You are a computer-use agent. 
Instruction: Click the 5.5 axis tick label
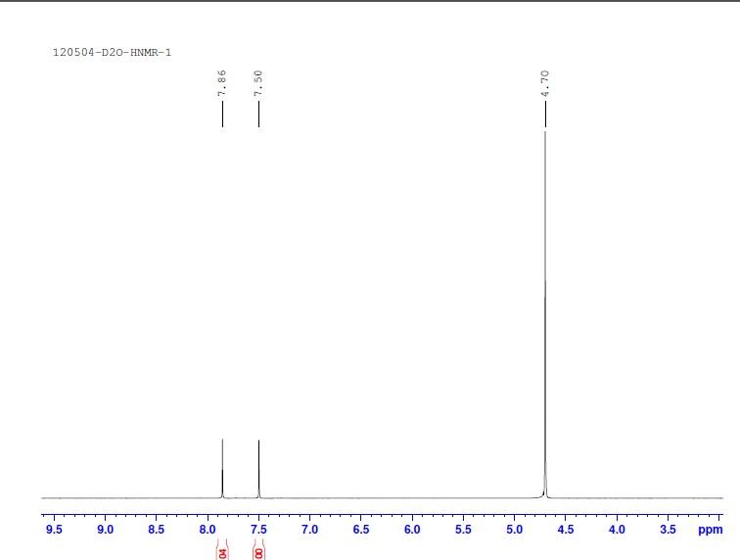(463, 530)
